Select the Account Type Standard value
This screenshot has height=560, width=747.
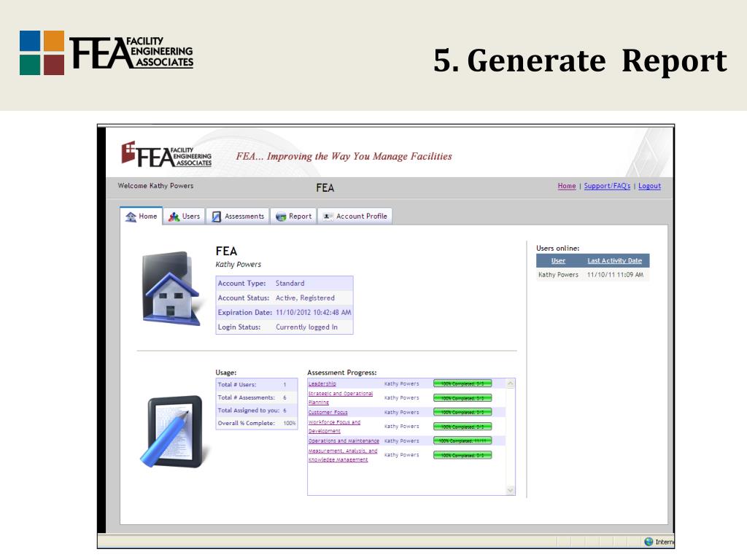290,284
